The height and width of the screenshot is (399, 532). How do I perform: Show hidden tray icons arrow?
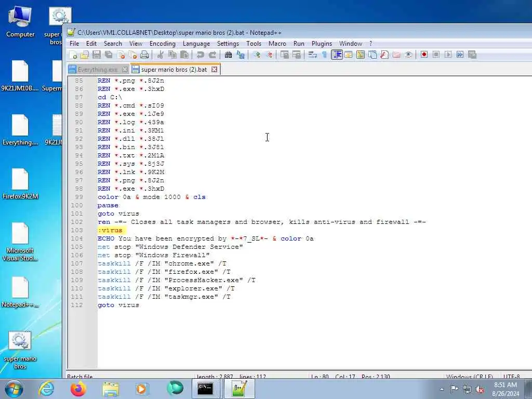[442, 389]
